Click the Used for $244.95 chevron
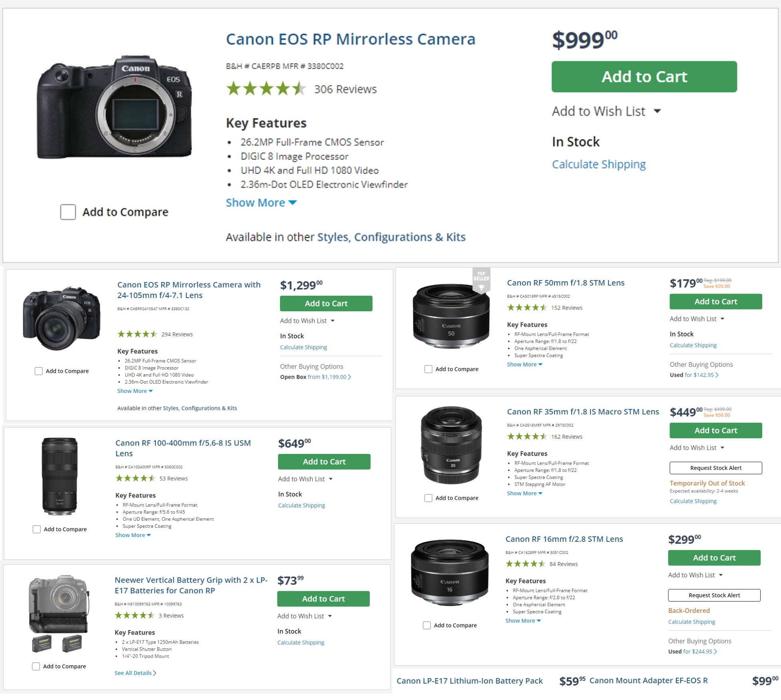Screen dimensions: 781x700 tap(715, 652)
